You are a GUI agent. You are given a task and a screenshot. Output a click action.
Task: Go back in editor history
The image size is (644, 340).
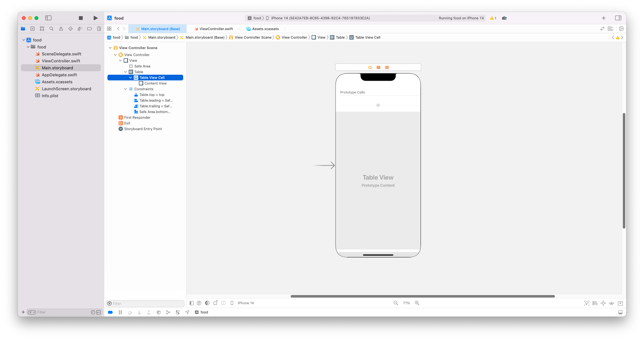point(118,29)
